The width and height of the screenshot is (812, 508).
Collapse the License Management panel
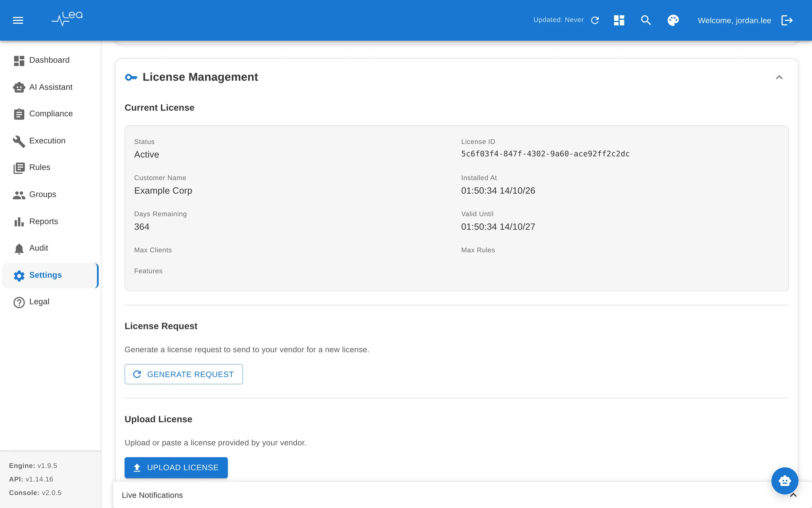pos(779,77)
